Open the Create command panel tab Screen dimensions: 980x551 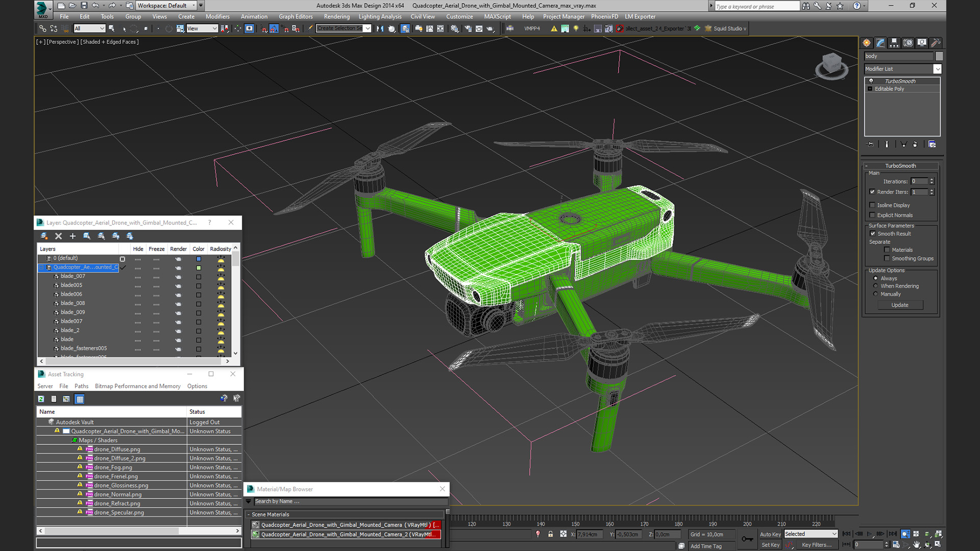click(867, 43)
